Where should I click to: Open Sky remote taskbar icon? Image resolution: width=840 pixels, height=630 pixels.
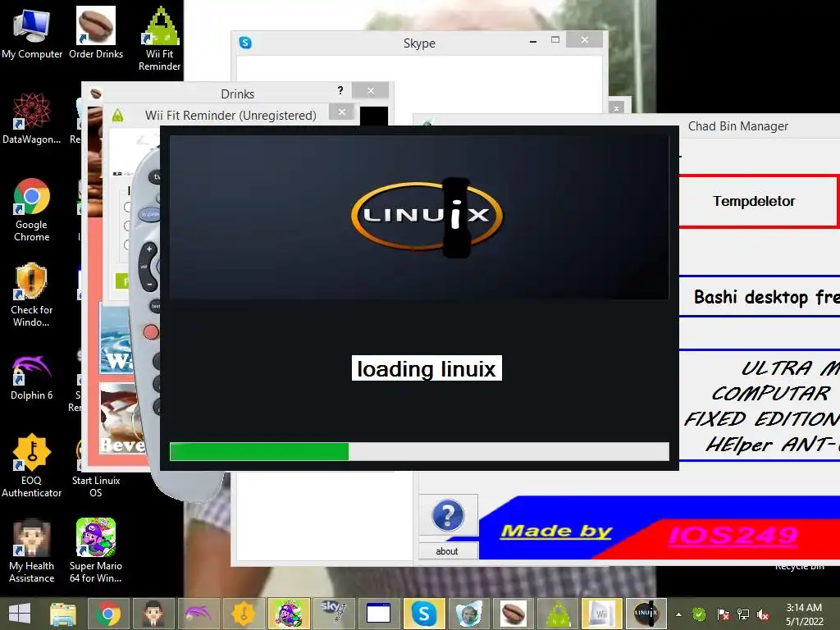(333, 614)
